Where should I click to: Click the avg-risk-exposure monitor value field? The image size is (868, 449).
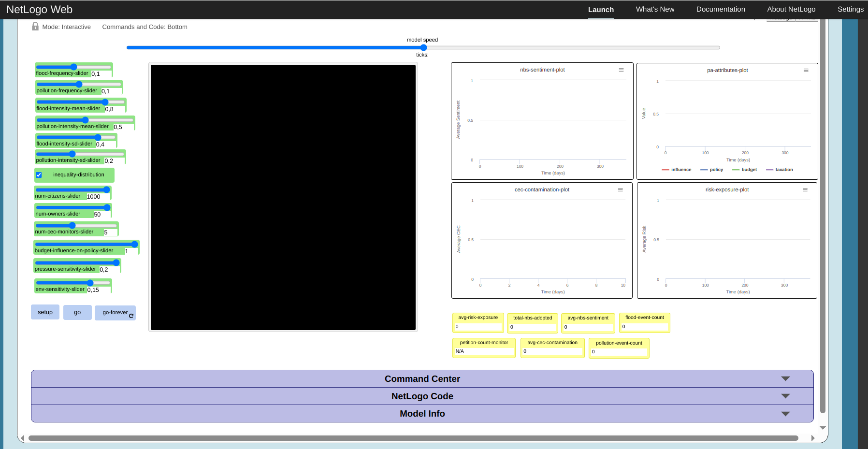[477, 327]
